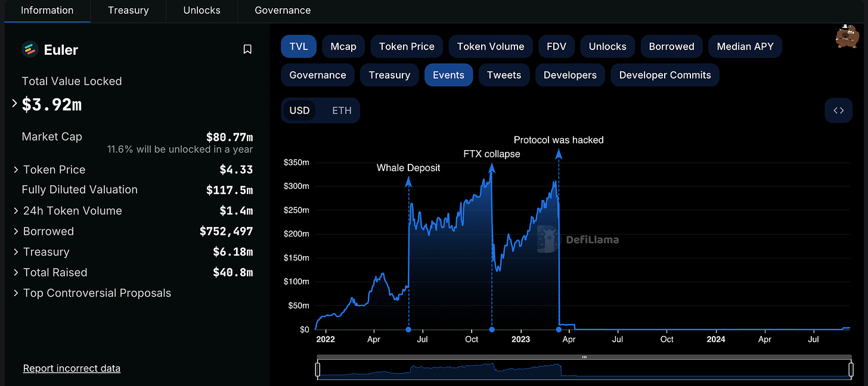Enable the Treasury chart metric
Viewport: 868px width, 386px height.
pos(389,75)
